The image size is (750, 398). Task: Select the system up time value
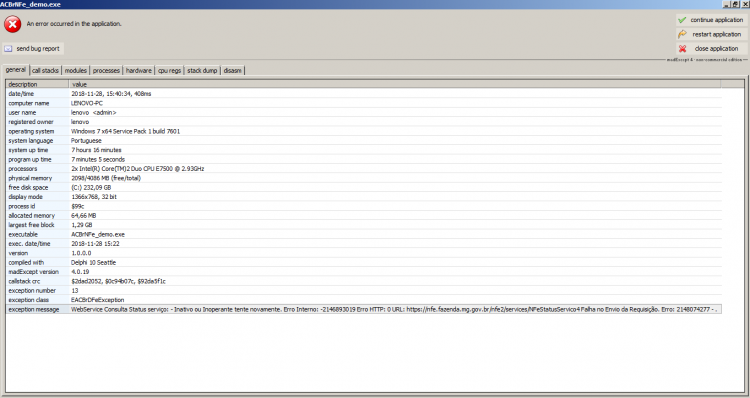[x=96, y=150]
